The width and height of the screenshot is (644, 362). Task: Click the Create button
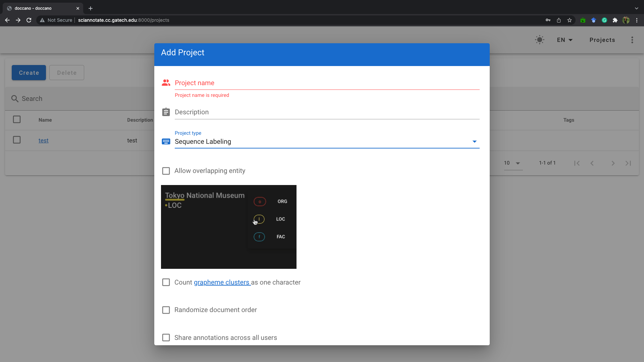[x=29, y=72]
